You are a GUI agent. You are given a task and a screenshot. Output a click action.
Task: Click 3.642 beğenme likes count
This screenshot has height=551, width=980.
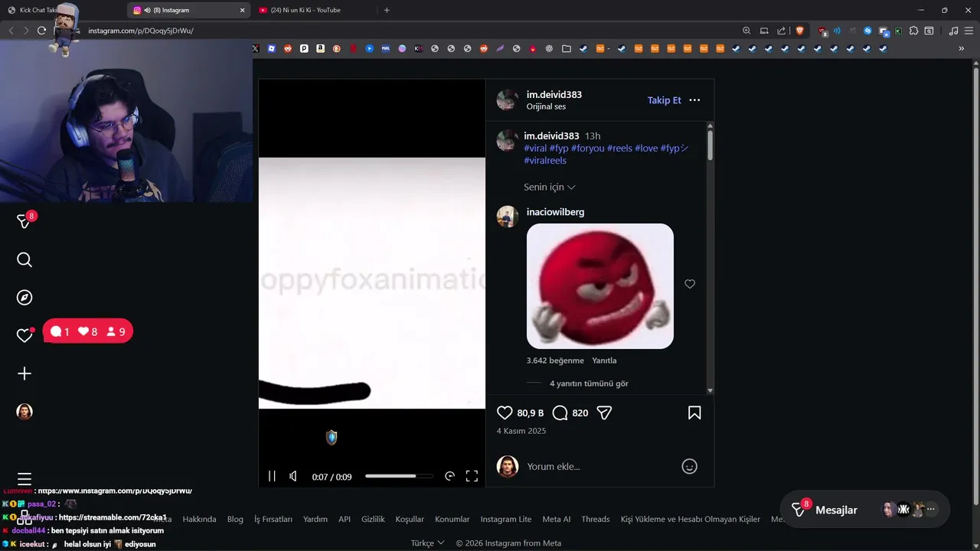tap(555, 360)
